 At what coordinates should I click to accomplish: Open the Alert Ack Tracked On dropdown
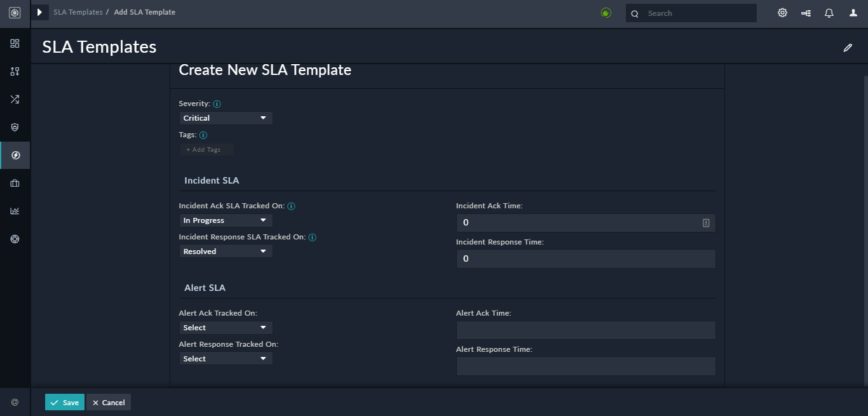point(226,327)
